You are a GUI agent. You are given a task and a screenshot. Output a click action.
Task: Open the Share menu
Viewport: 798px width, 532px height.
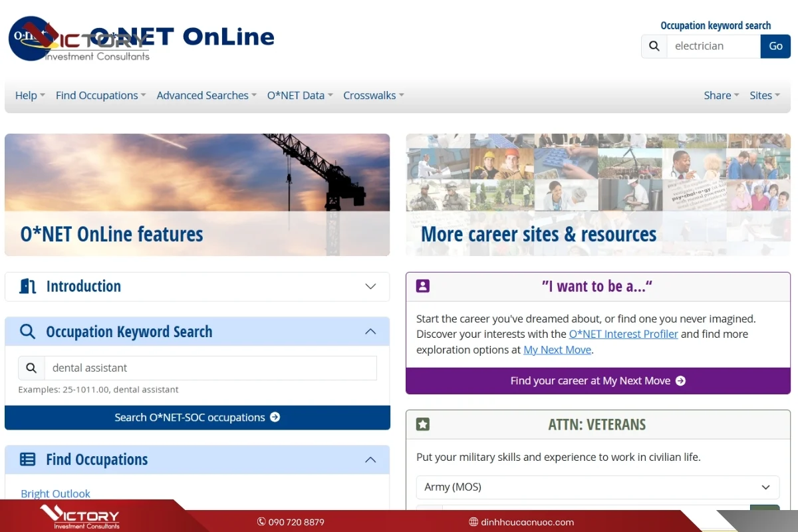coord(722,95)
